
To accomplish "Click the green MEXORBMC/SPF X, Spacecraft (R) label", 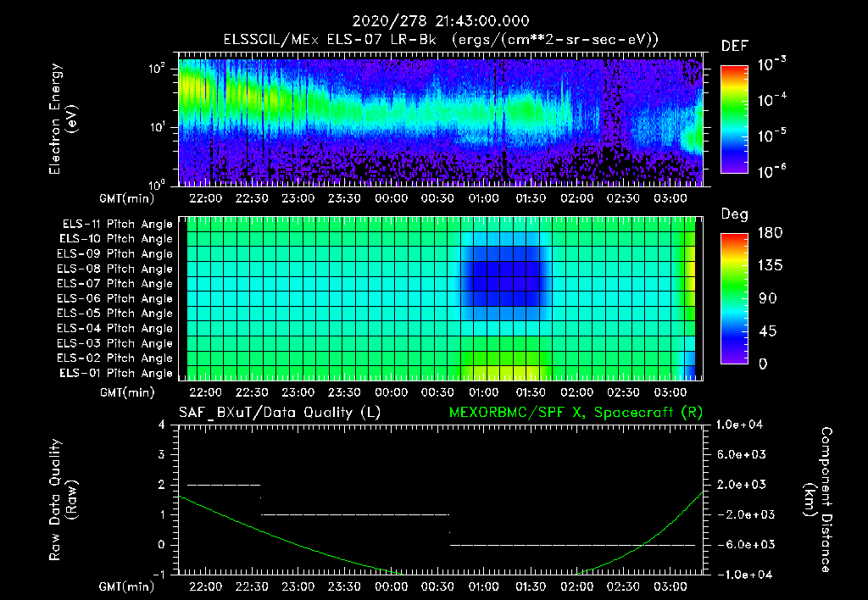I will click(x=576, y=413).
